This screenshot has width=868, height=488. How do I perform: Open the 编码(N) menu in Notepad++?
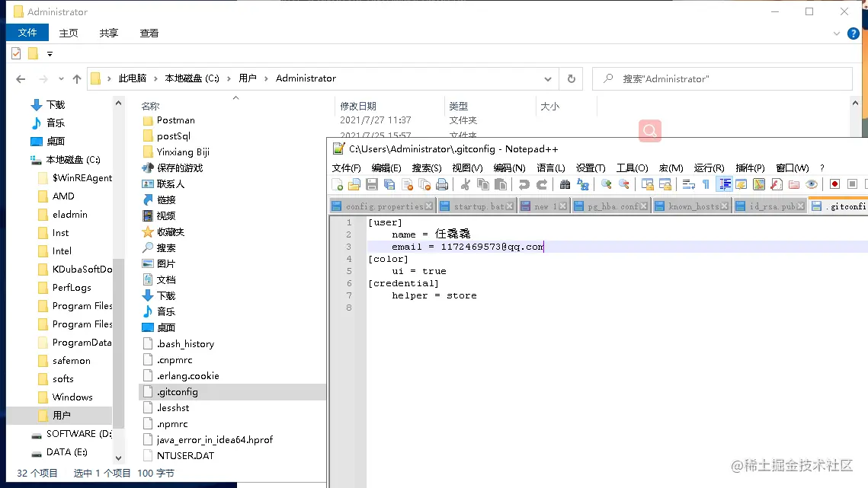click(x=509, y=167)
